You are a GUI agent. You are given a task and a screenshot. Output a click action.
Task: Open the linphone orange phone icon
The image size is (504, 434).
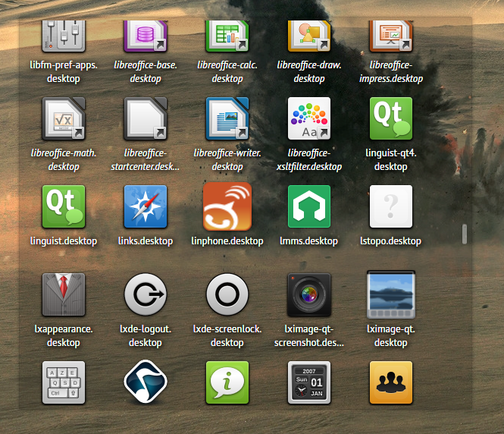tap(227, 206)
